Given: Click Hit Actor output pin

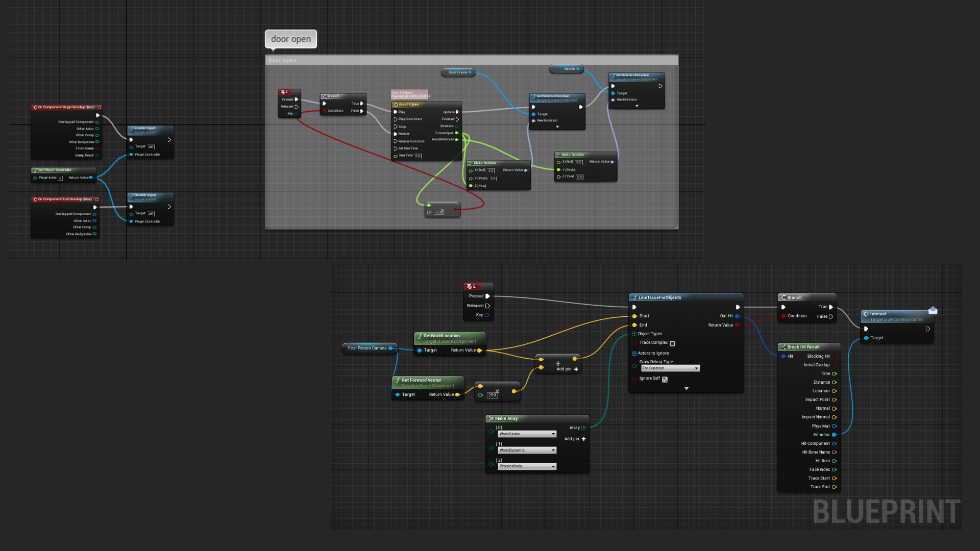Looking at the screenshot, I should (x=834, y=435).
